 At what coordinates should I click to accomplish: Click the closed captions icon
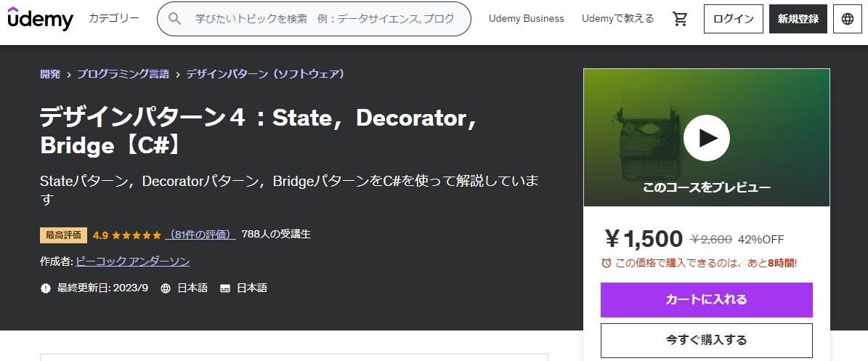[224, 288]
